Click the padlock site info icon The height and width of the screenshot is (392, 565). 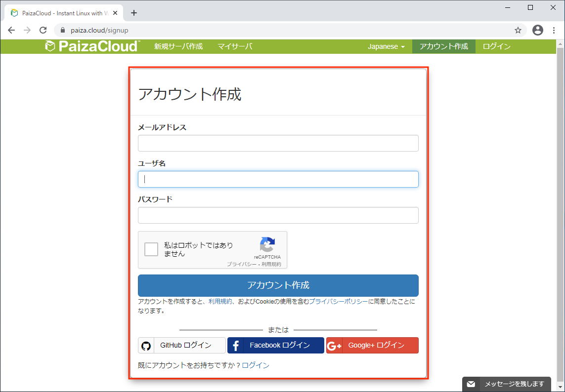pyautogui.click(x=62, y=30)
